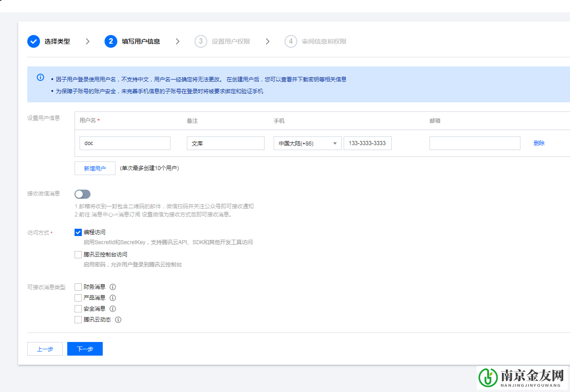
Task: Click the blue info icon in the notice banner
Action: (x=40, y=77)
